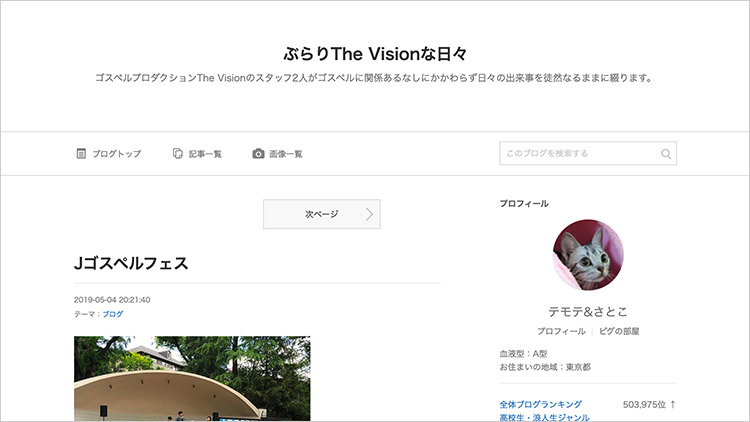Open the ブログトップ menu item
Screen dimensions: 750x422
109,154
